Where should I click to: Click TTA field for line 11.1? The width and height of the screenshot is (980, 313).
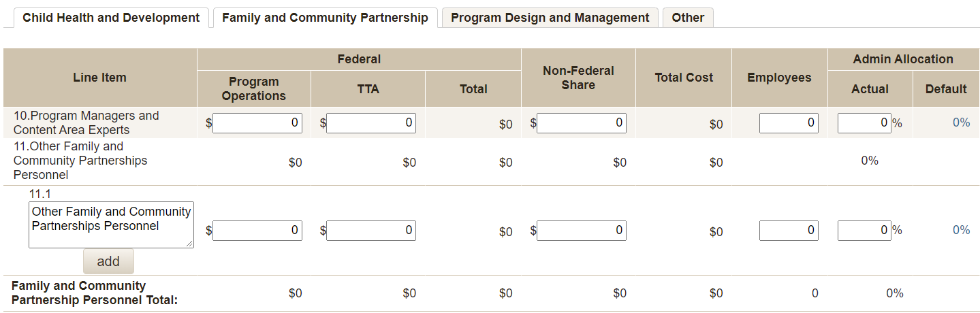(371, 231)
